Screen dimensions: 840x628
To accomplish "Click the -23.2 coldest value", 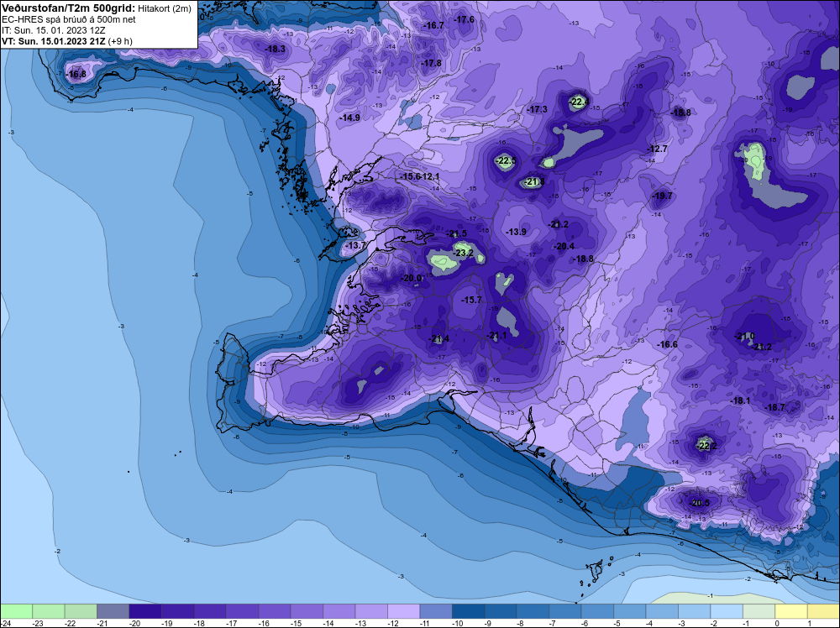I will click(463, 253).
